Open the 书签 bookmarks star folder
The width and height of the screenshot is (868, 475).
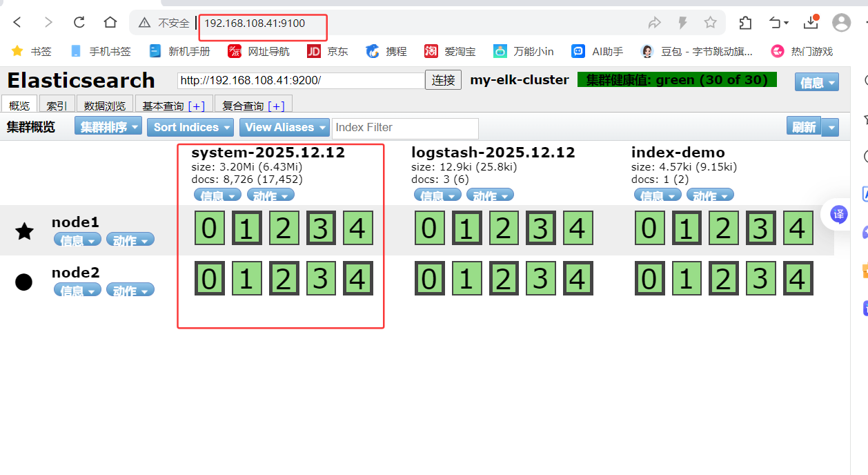point(32,51)
